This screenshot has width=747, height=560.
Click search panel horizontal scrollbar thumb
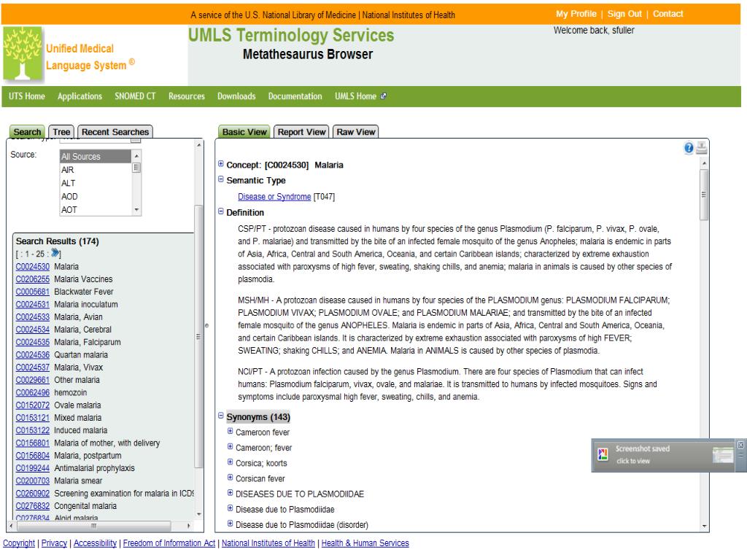click(x=94, y=526)
